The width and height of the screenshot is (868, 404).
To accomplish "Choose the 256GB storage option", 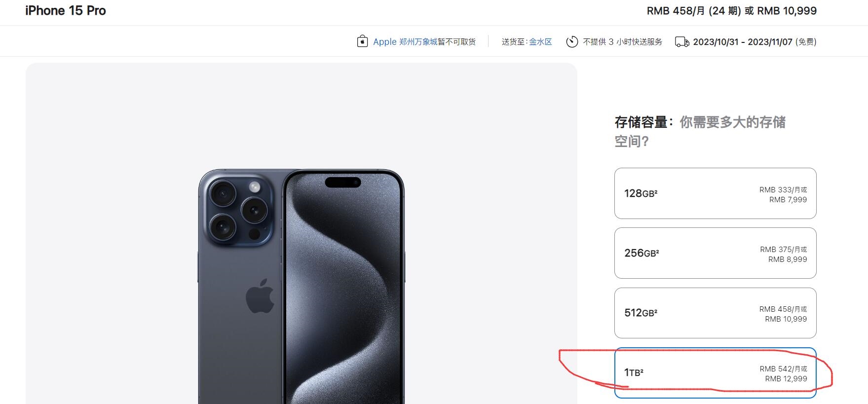I will pyautogui.click(x=716, y=253).
